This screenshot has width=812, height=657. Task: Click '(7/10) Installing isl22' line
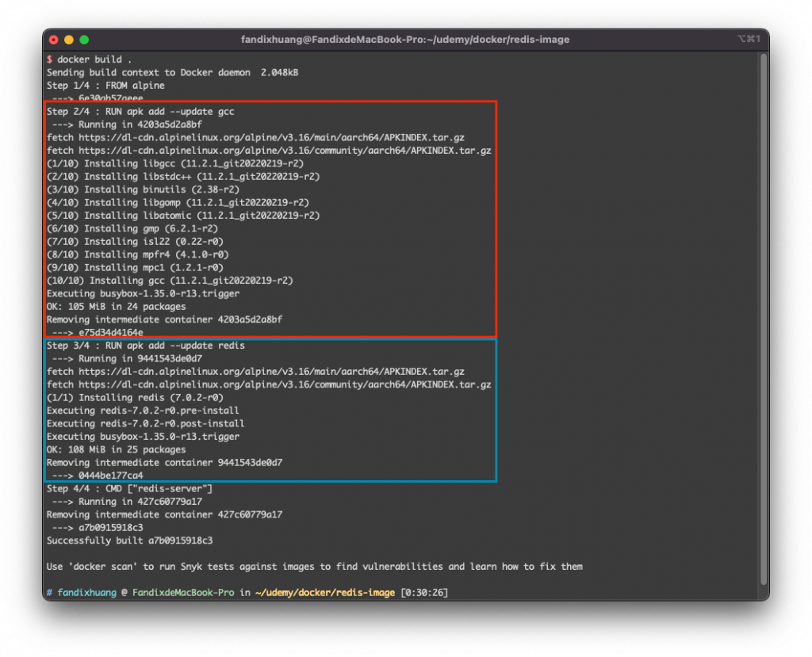pos(135,241)
